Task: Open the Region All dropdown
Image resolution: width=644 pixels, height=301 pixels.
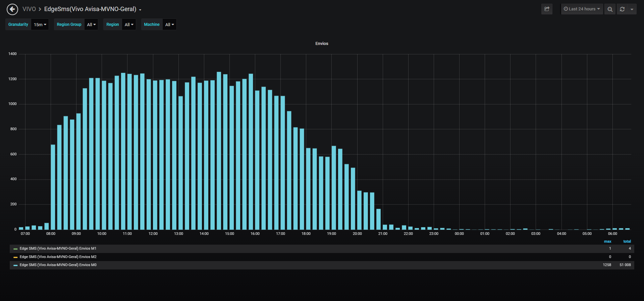Action: point(129,24)
